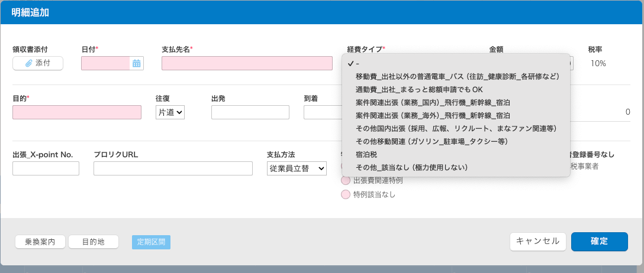Viewport: 644px width, 273px height.
Task: Select 通勤費_出社_まるっと総額申請でもOK option
Action: coord(419,90)
